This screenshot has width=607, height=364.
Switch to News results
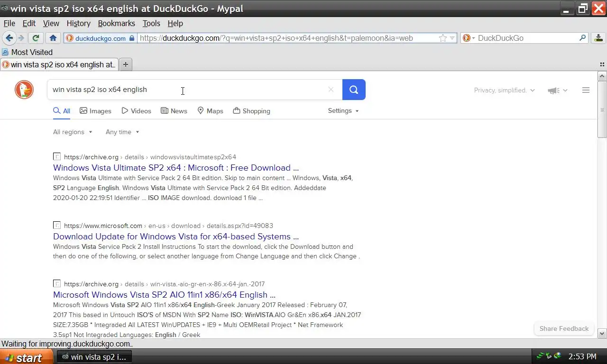click(x=174, y=111)
